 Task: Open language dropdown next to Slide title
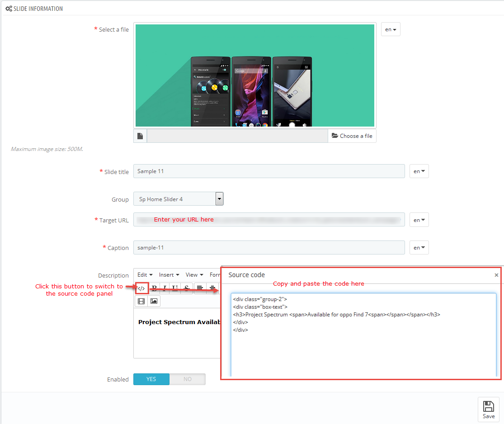tap(419, 171)
